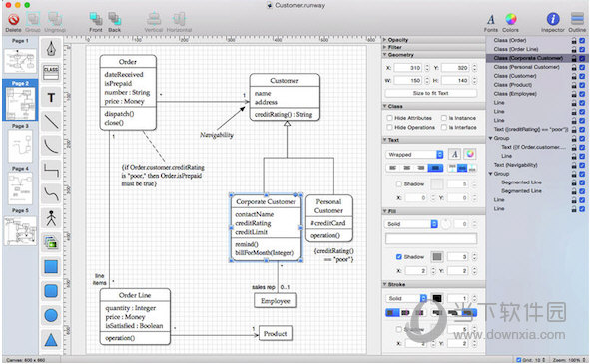Collapse the Stroke section
Viewport: 590px width, 364px height.
385,284
